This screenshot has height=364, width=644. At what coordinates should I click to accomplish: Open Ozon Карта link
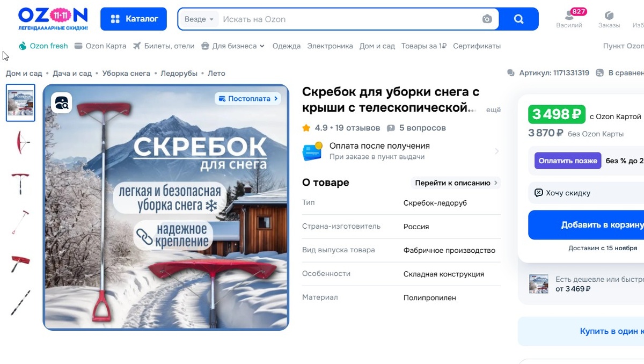click(x=100, y=46)
